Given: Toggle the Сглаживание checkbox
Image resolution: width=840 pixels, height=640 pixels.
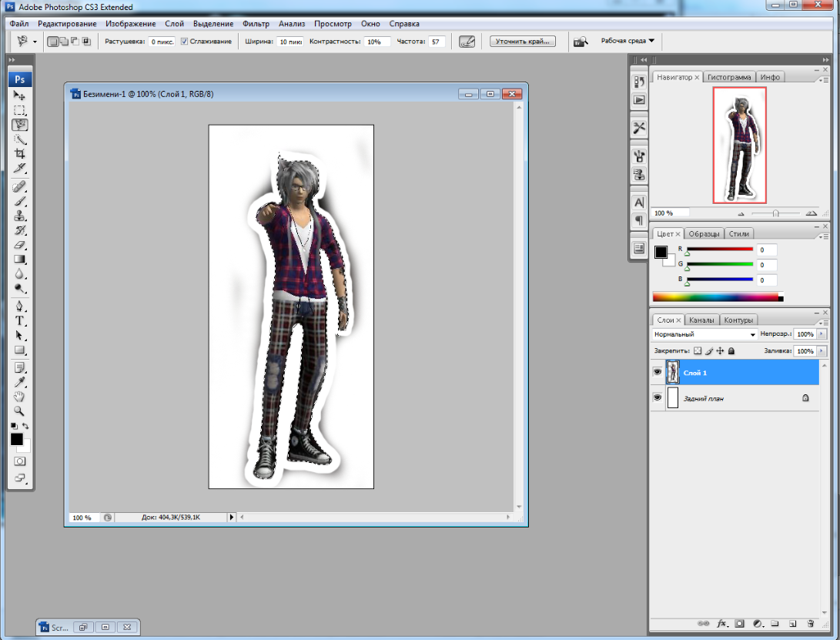Looking at the screenshot, I should pos(184,42).
